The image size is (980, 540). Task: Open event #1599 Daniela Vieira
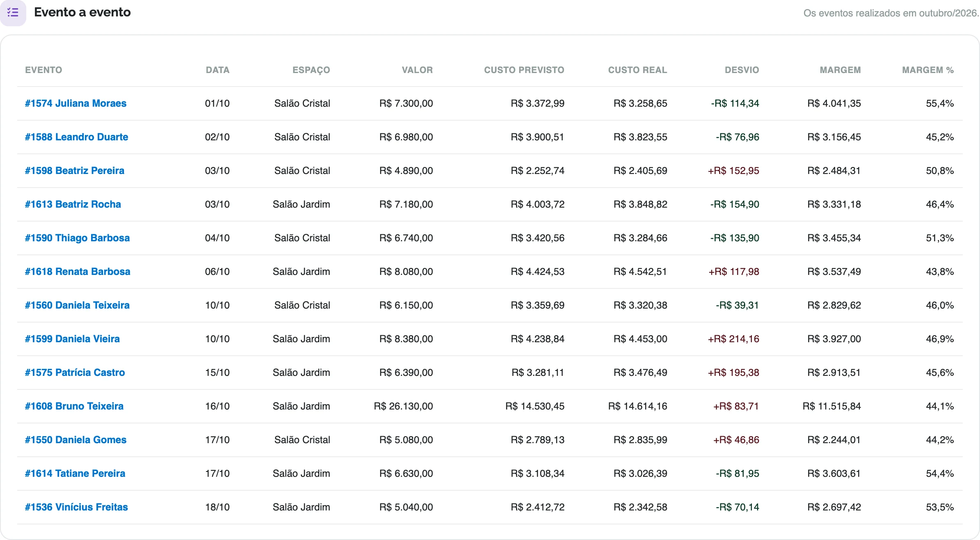tap(72, 339)
